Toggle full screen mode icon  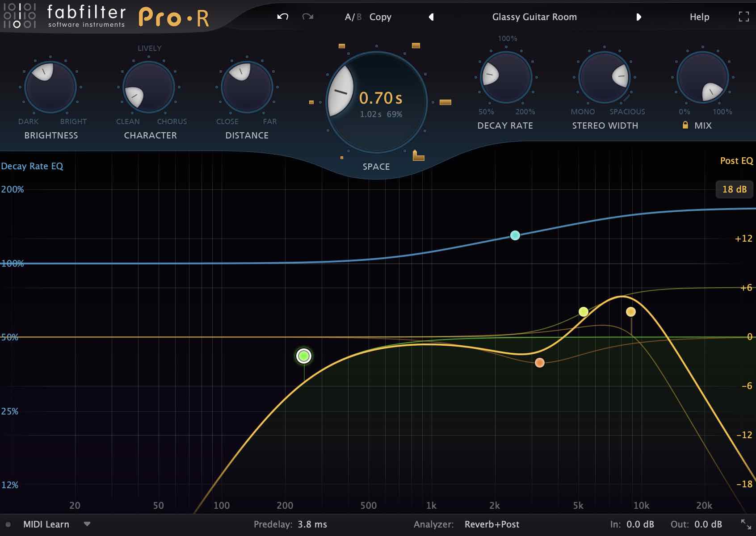coord(744,17)
